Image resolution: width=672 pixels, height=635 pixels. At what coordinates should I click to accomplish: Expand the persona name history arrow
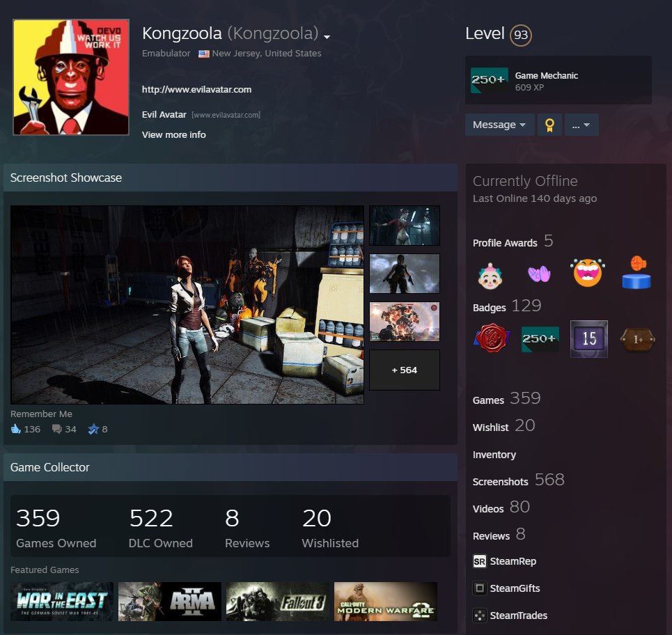pos(327,38)
